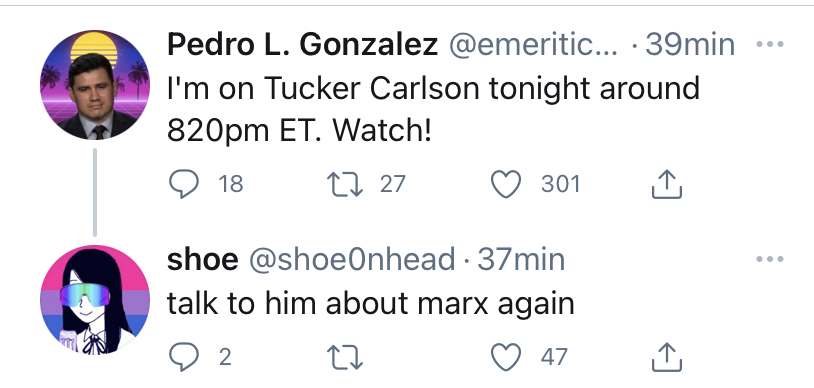The width and height of the screenshot is (814, 388).
Task: Open shoe's profile avatar
Action: pos(95,300)
